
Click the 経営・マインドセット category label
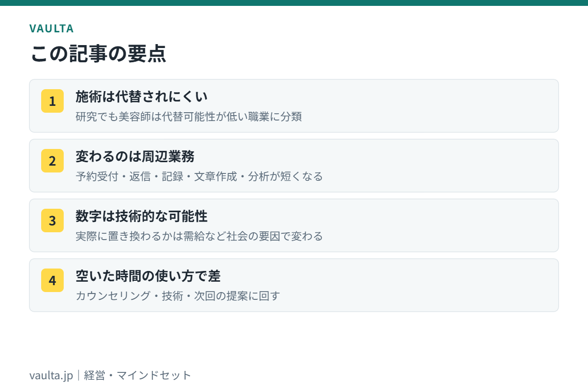click(138, 376)
